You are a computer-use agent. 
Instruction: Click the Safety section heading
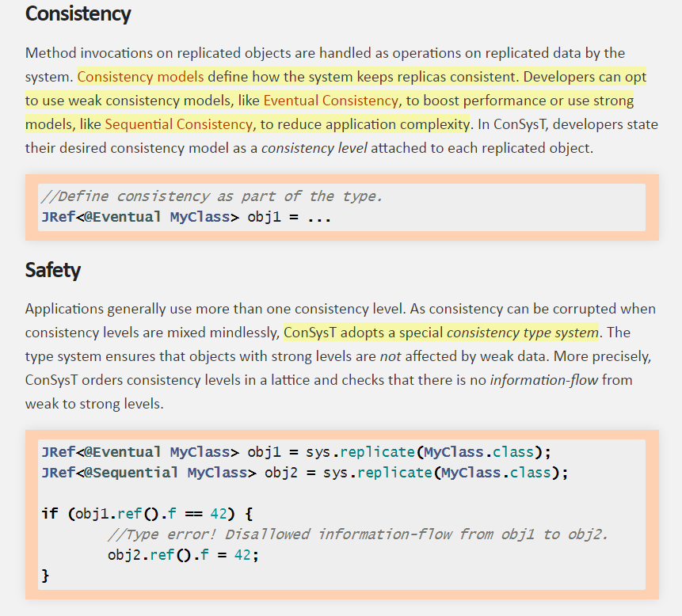point(52,270)
